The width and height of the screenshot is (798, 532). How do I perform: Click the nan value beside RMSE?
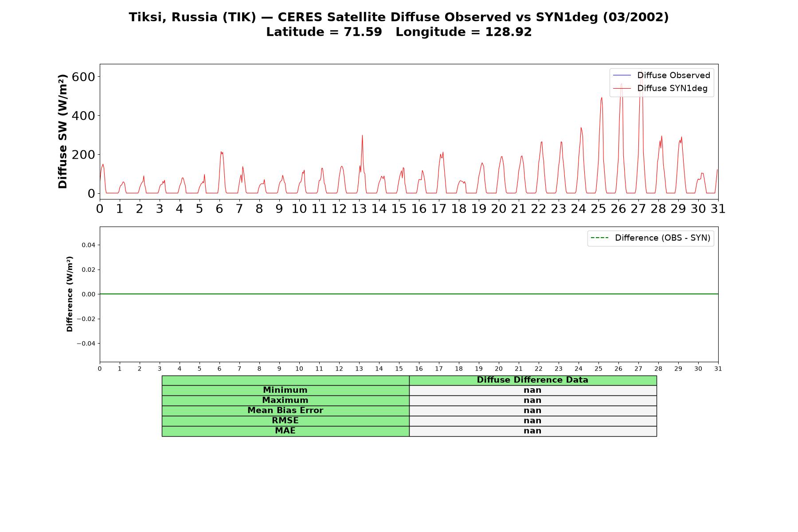point(532,421)
